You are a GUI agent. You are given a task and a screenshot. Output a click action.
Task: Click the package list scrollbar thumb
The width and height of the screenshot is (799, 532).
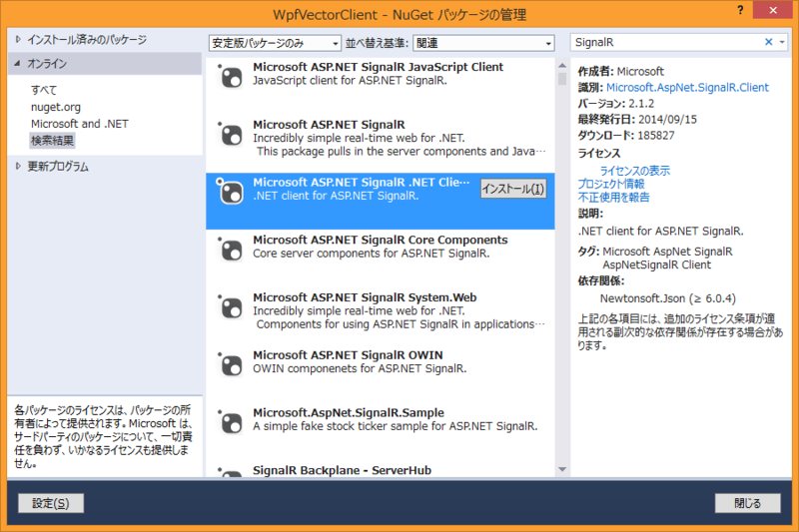pyautogui.click(x=562, y=79)
